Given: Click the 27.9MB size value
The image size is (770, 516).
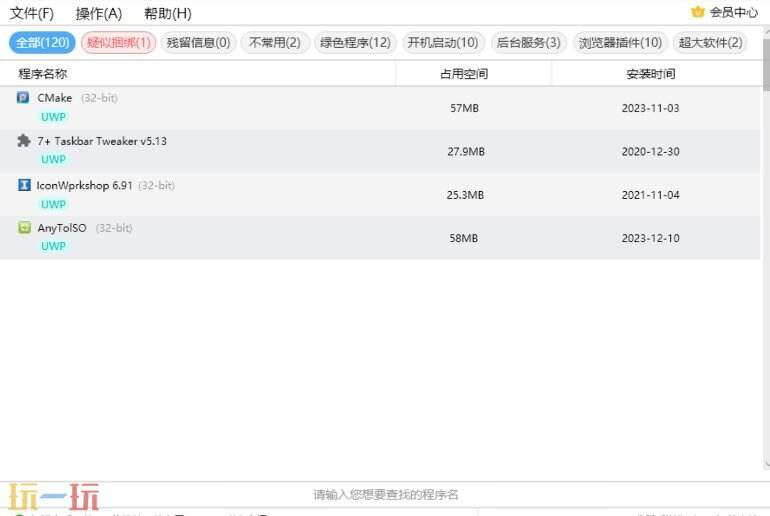Looking at the screenshot, I should pos(466,152).
